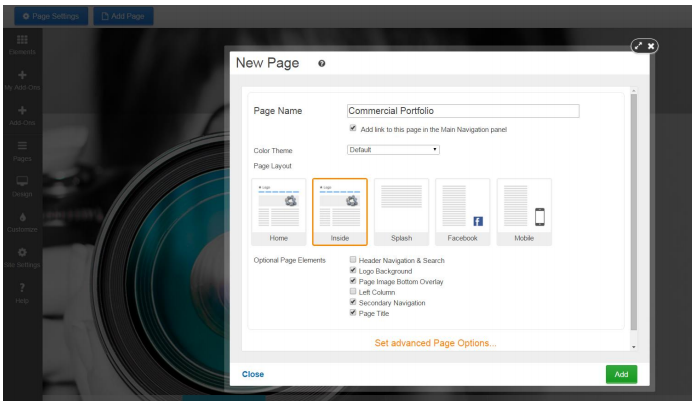Choose the Splash page layout thumbnail

[401, 211]
